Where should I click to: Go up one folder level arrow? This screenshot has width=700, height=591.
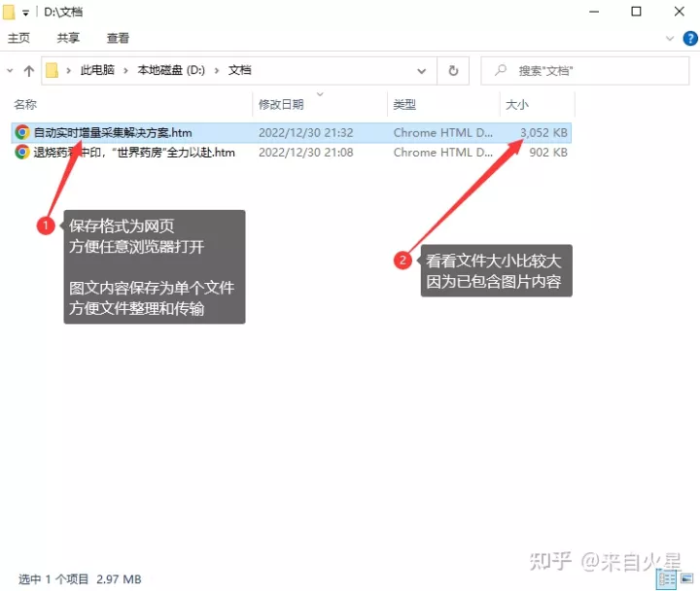(x=29, y=71)
